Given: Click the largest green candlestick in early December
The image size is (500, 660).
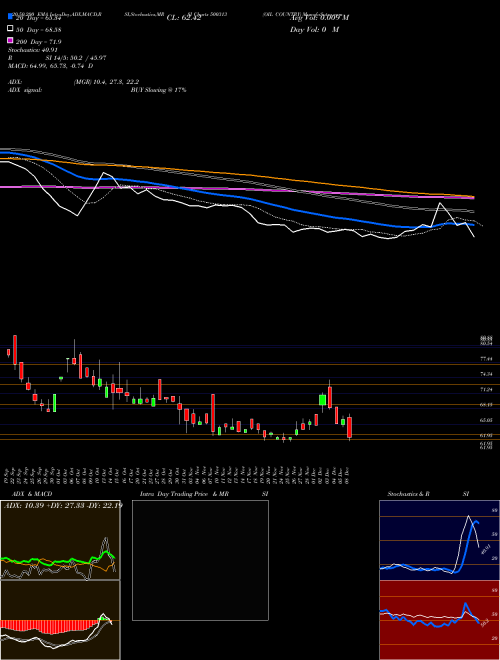Looking at the screenshot, I should pyautogui.click(x=323, y=400).
